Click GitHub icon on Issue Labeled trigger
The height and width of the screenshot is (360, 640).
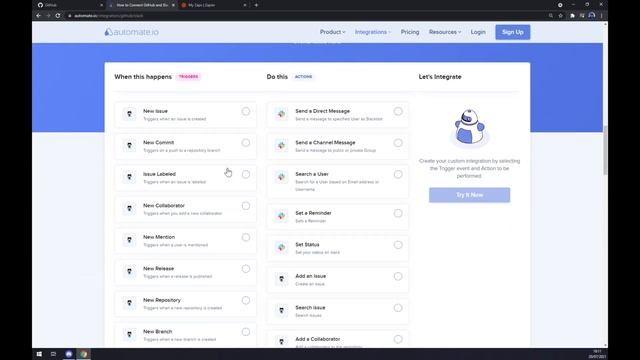coord(129,177)
